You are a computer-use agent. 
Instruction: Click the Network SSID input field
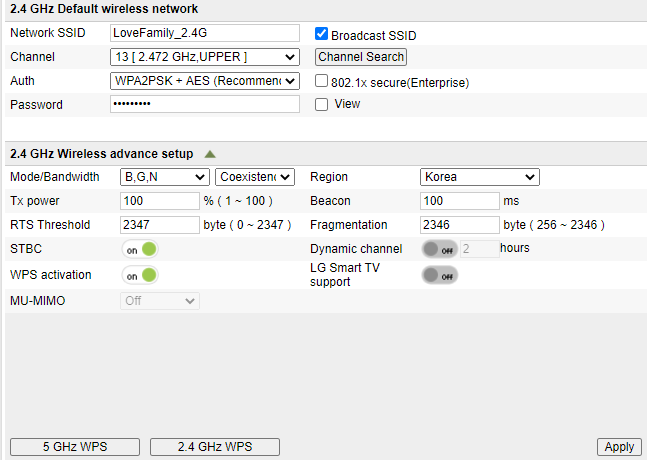coord(205,33)
